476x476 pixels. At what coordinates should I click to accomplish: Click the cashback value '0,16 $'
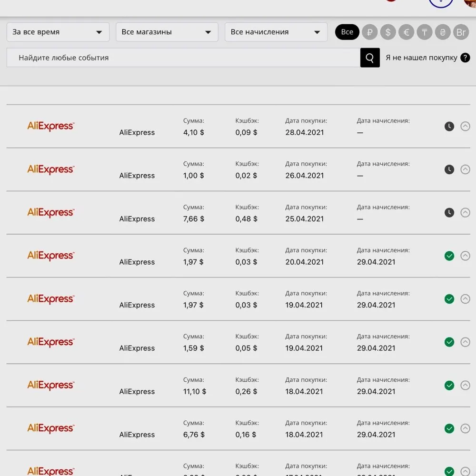point(246,435)
